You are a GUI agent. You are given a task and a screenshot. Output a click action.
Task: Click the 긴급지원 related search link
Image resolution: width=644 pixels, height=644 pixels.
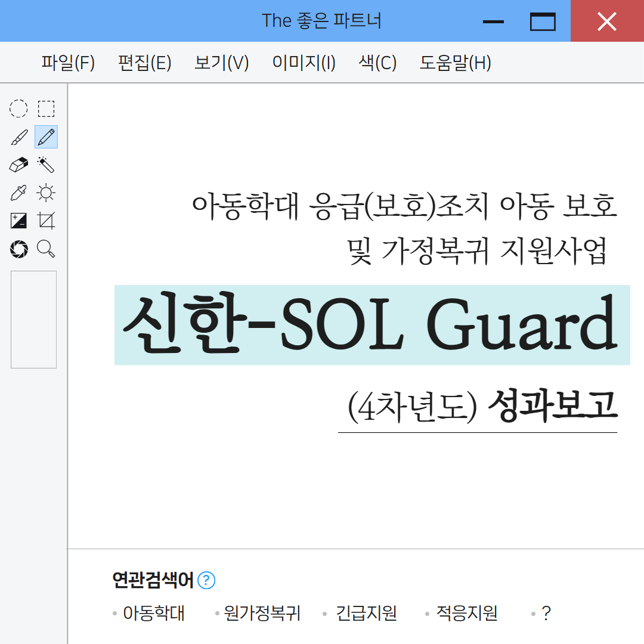pos(366,613)
